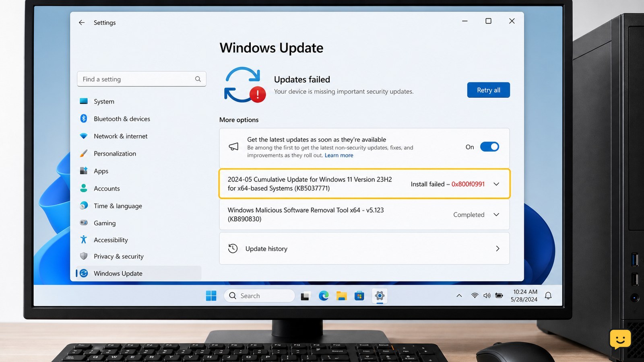Open the Windows Start menu
Viewport: 644px width, 362px height.
click(211, 296)
